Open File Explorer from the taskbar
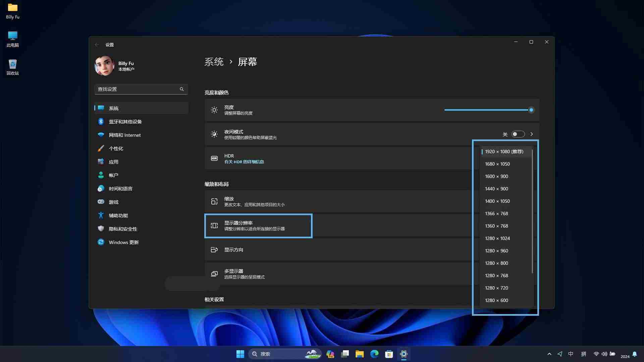This screenshot has height=362, width=644. pos(360,354)
